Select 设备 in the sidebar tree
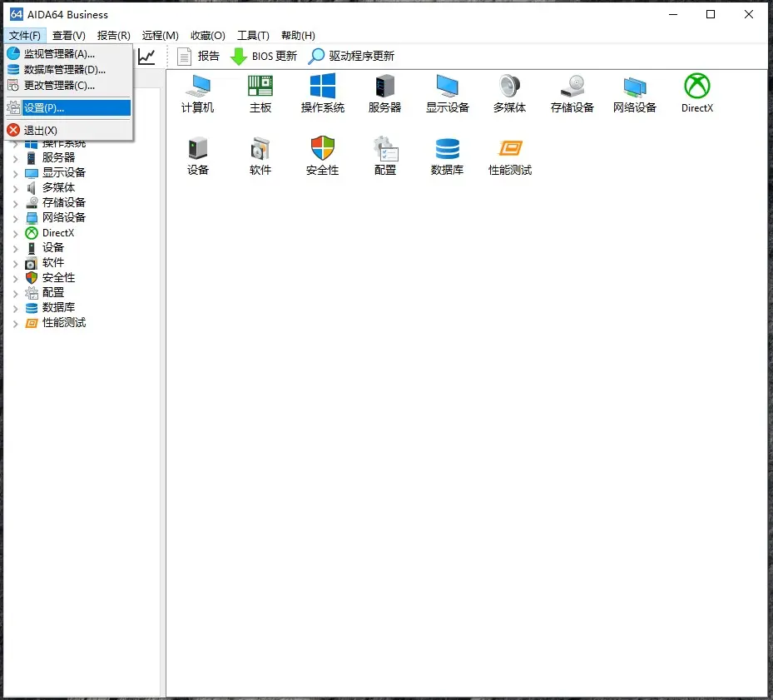This screenshot has height=700, width=773. tap(53, 247)
